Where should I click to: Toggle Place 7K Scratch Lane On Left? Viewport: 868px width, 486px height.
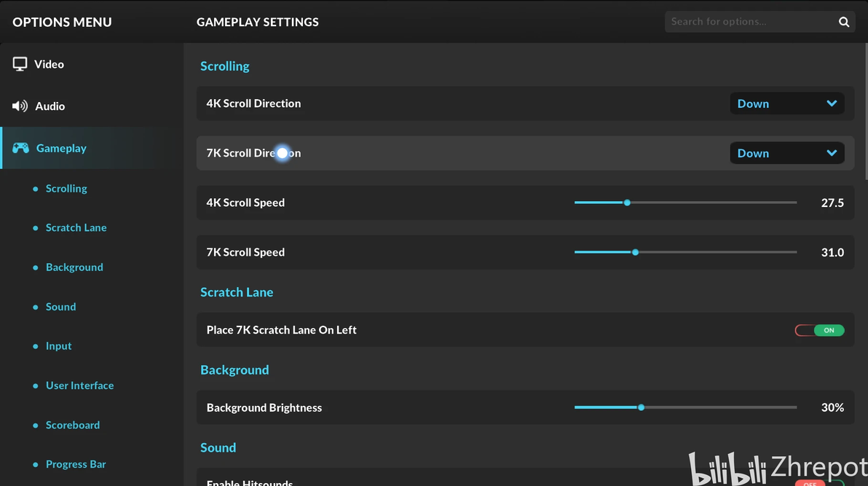819,330
